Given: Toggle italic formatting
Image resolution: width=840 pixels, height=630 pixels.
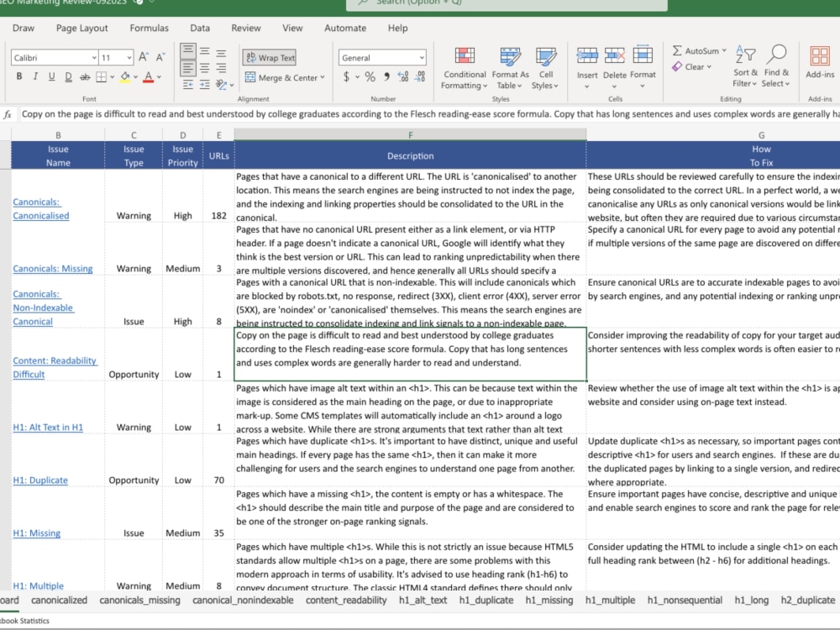Looking at the screenshot, I should (x=35, y=76).
